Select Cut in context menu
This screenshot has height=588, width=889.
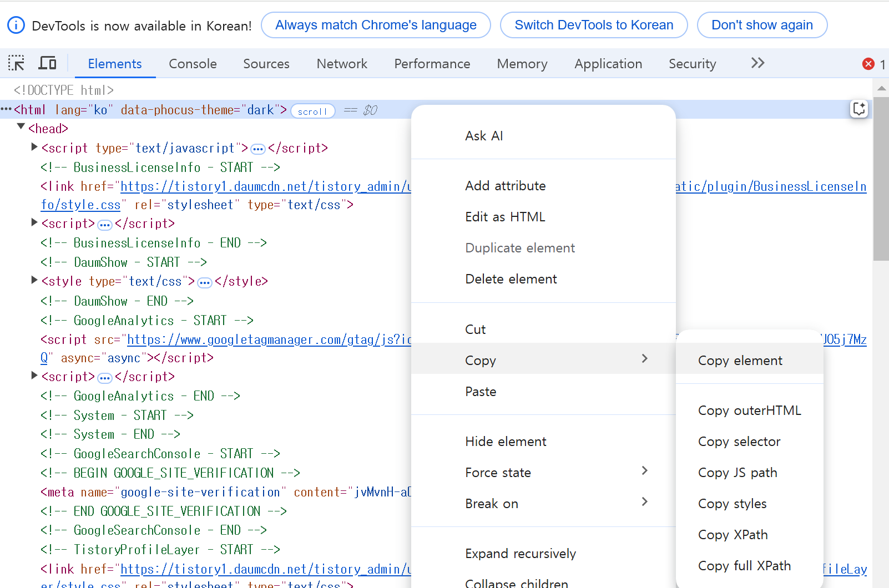point(543,330)
